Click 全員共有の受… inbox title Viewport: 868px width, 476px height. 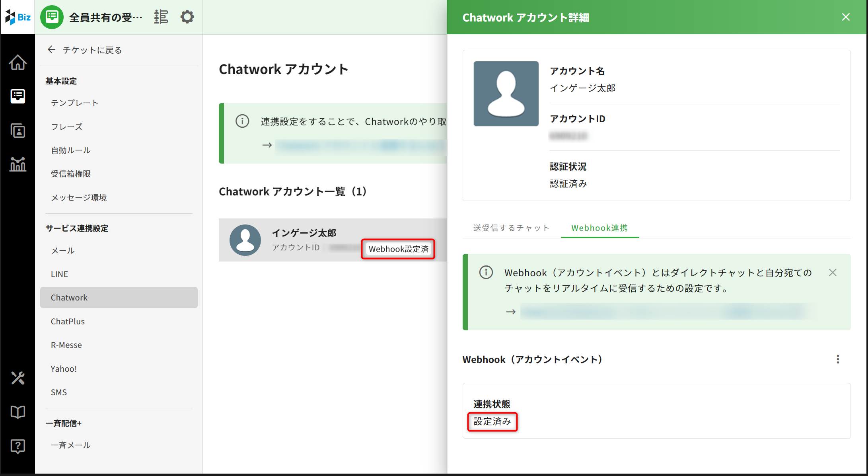pos(106,17)
